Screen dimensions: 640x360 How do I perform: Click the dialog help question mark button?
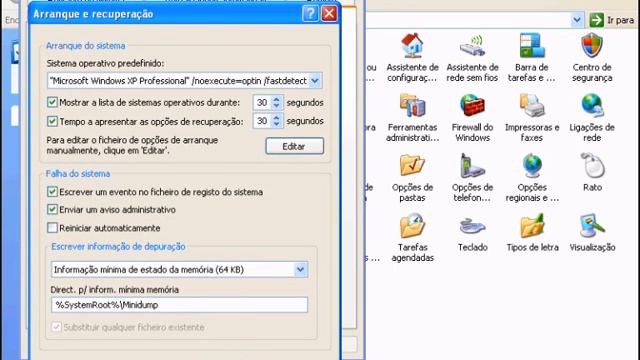pos(310,14)
